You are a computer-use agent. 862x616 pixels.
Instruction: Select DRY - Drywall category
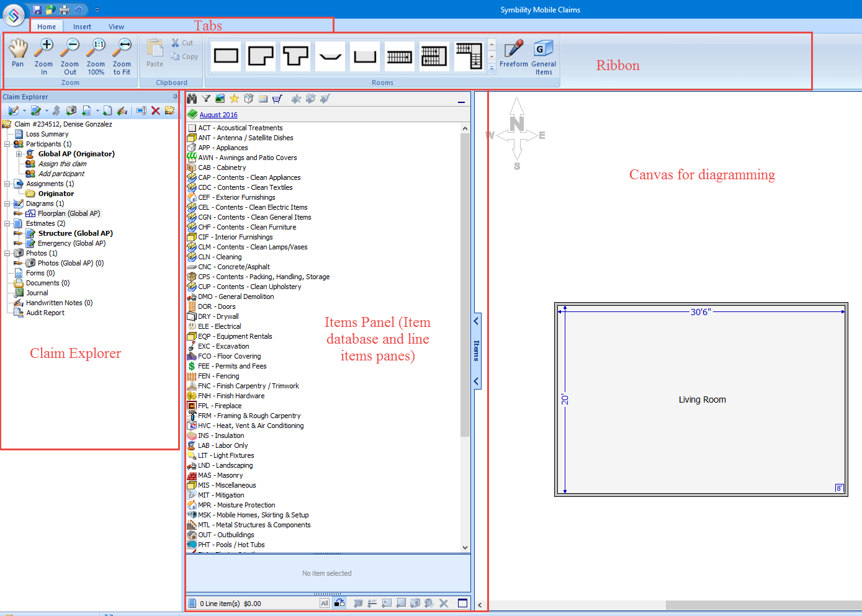[x=218, y=316]
